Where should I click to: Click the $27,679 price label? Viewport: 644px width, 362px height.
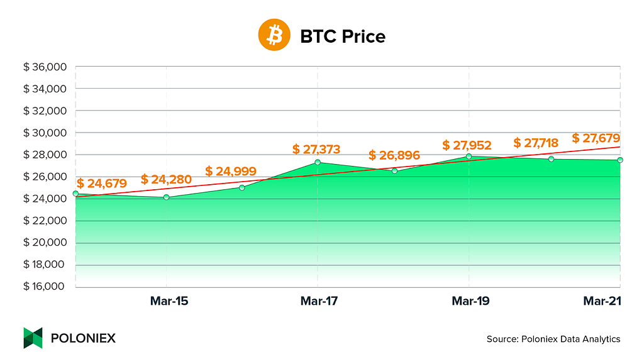pos(596,138)
